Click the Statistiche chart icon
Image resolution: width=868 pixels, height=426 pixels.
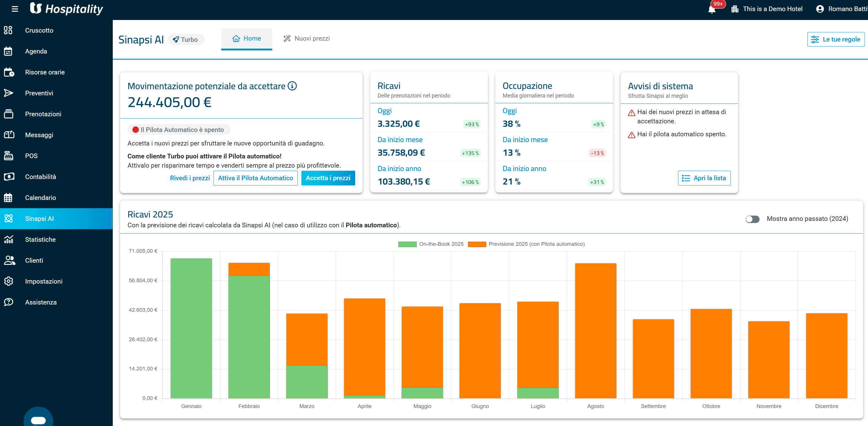click(x=8, y=240)
